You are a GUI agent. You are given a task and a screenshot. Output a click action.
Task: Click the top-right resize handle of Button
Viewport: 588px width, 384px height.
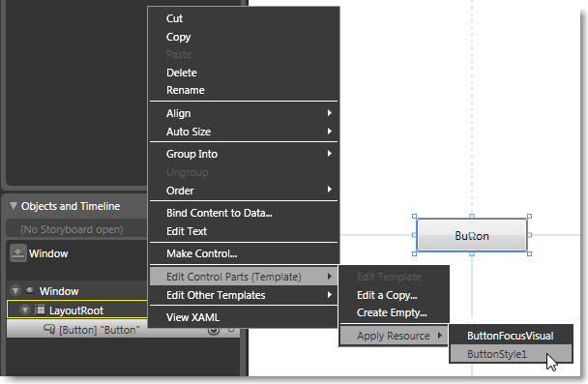(529, 217)
